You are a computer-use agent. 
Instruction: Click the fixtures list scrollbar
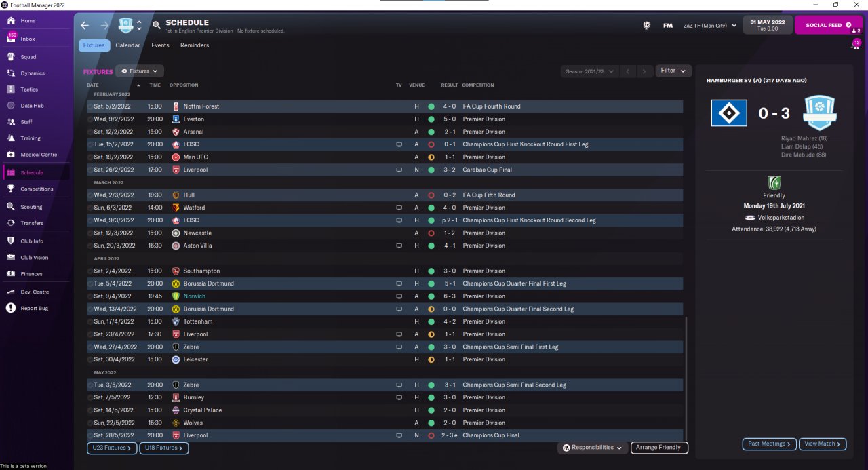click(x=687, y=377)
